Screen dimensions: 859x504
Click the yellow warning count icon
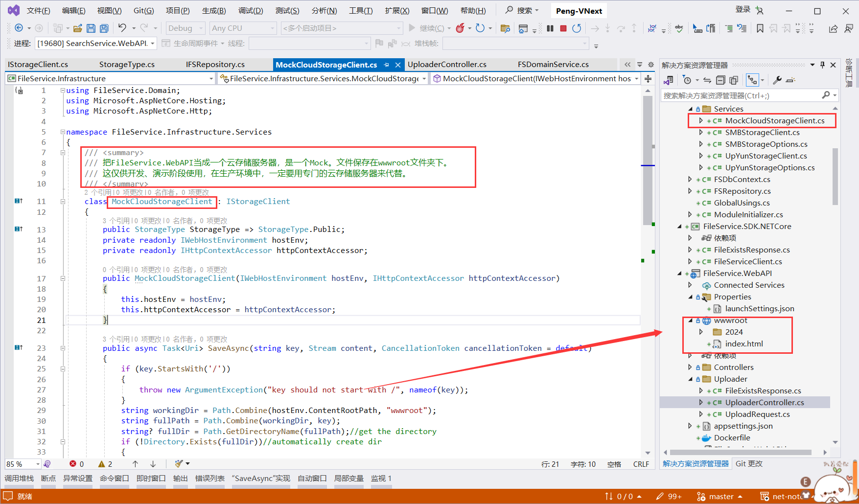102,464
